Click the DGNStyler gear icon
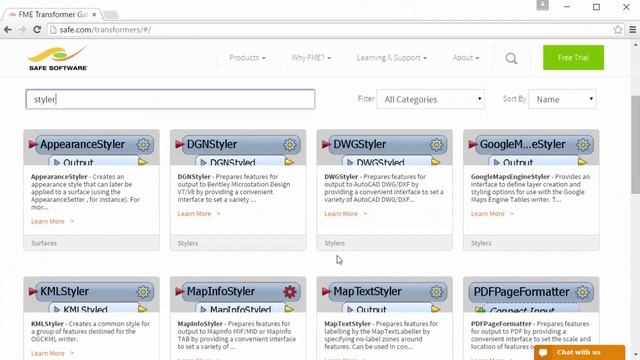Image resolution: width=640 pixels, height=360 pixels. (x=290, y=144)
